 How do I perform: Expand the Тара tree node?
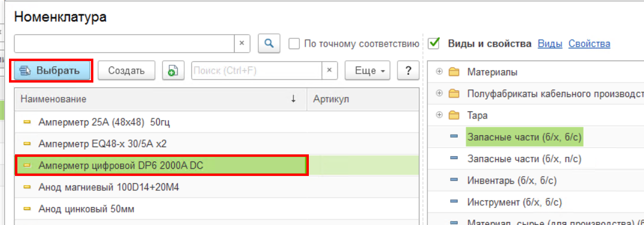[439, 115]
